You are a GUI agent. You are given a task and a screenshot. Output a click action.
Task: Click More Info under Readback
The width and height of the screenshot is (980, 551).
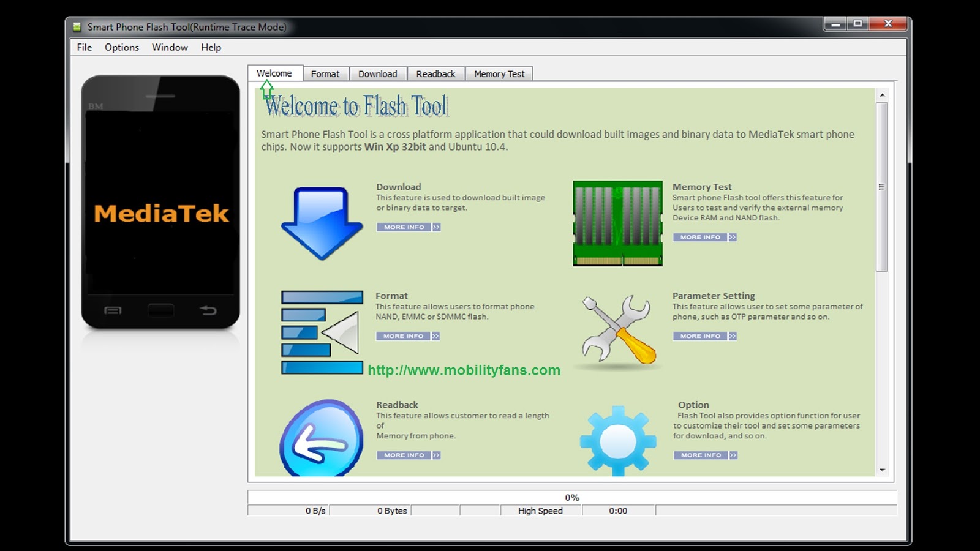[409, 455]
